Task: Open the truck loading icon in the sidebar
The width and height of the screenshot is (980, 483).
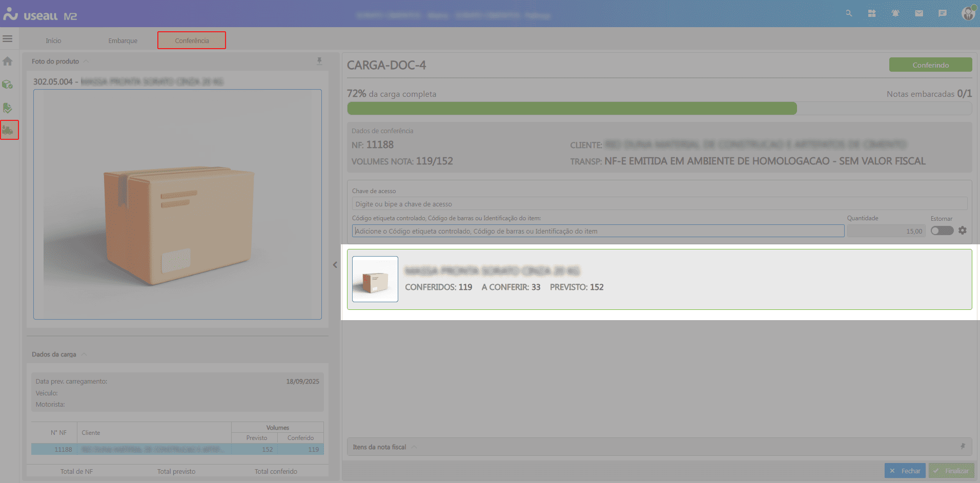Action: tap(9, 130)
